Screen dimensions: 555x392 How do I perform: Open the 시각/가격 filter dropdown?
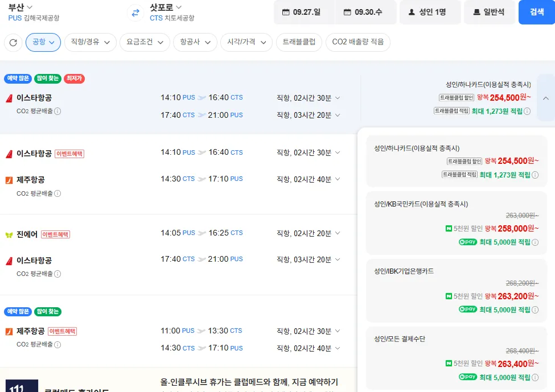tap(246, 42)
